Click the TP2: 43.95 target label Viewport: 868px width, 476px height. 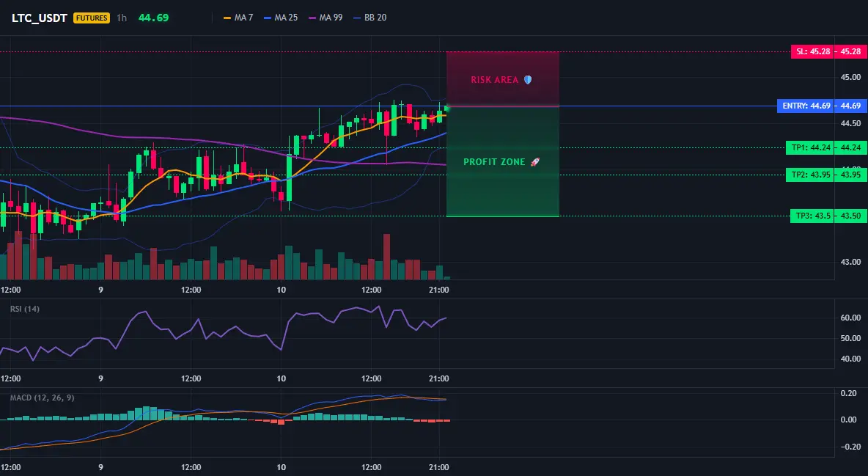[810, 175]
